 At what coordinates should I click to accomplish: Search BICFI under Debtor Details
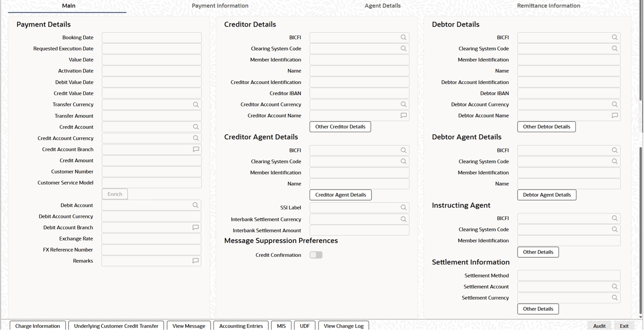tap(614, 37)
